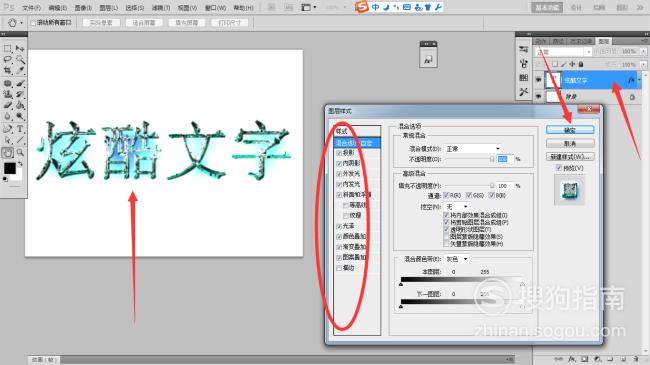Screen dimensions: 650x365
Task: Select the Horizontal Type tool
Action: [x=20, y=129]
